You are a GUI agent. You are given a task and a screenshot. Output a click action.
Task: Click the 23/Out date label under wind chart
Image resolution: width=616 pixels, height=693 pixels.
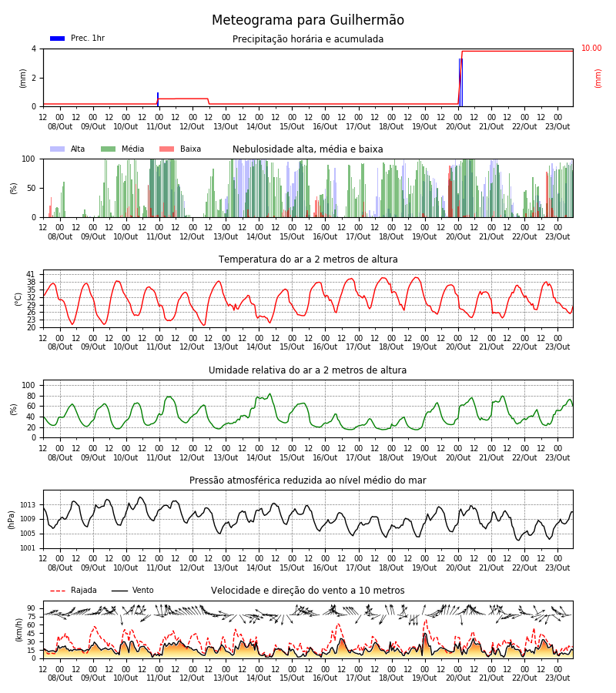(x=557, y=678)
